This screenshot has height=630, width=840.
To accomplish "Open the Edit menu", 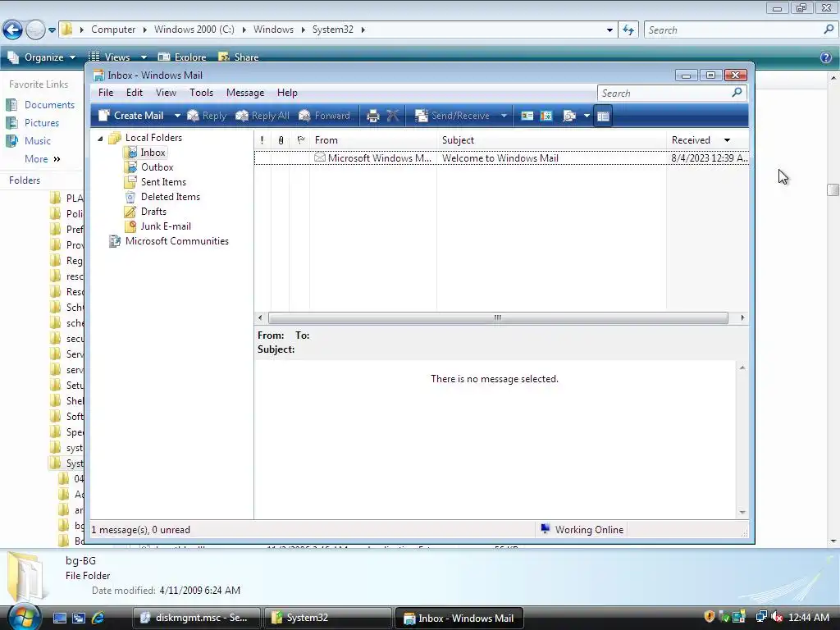I will (x=135, y=93).
